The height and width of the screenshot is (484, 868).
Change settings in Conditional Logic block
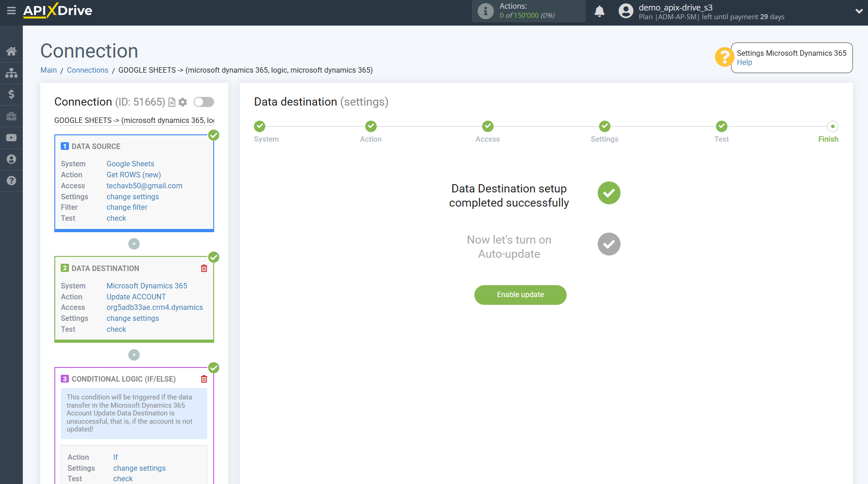point(139,468)
